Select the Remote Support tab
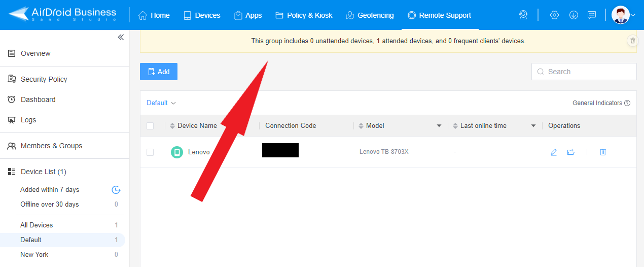The width and height of the screenshot is (644, 267). 440,15
